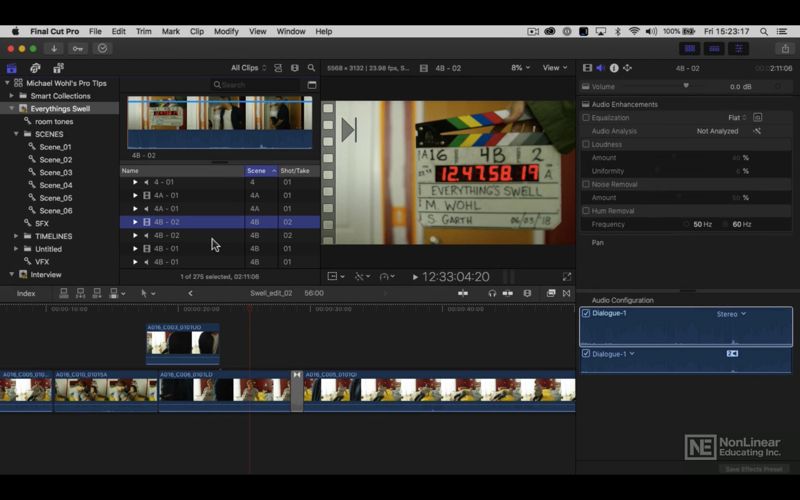Switch to the Info inspector icon

(614, 68)
